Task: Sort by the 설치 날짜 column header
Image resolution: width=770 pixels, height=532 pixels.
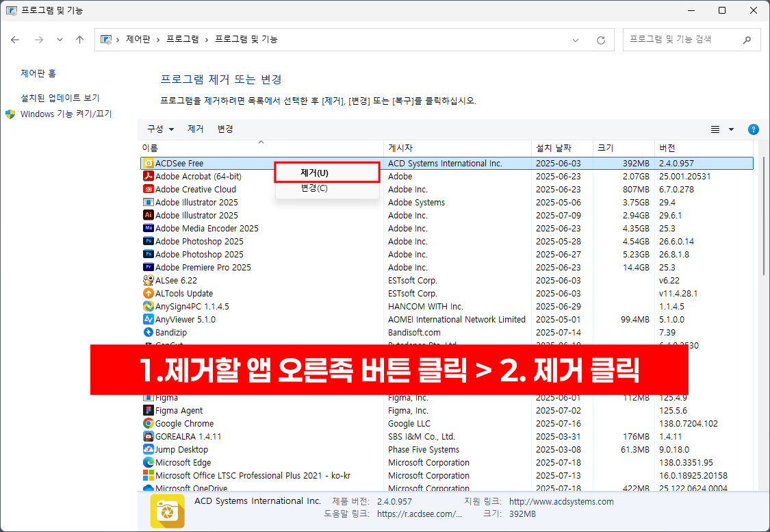Action: click(562, 148)
